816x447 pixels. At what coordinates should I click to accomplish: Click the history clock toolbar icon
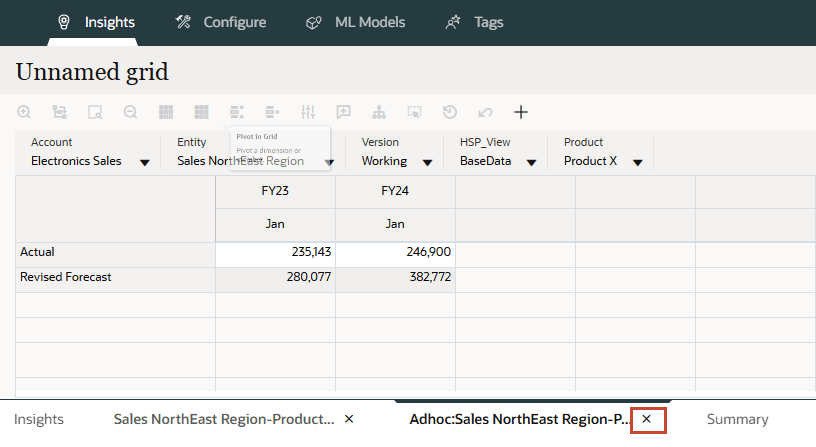click(450, 112)
